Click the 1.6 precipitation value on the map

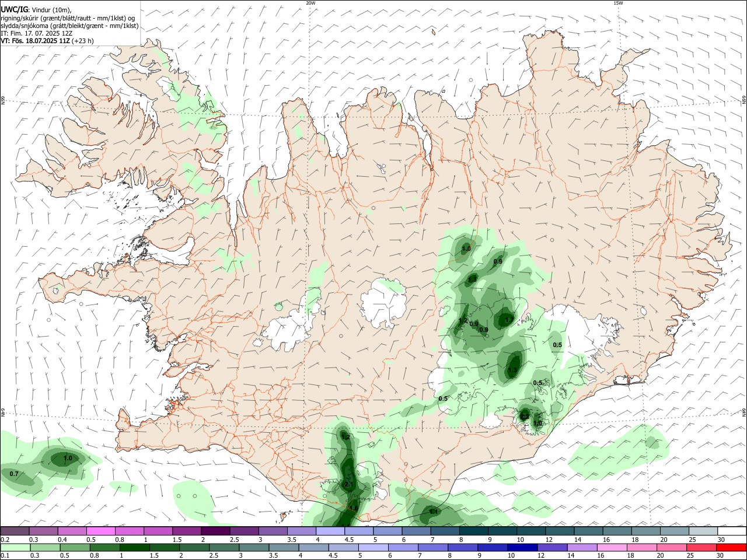(x=353, y=509)
